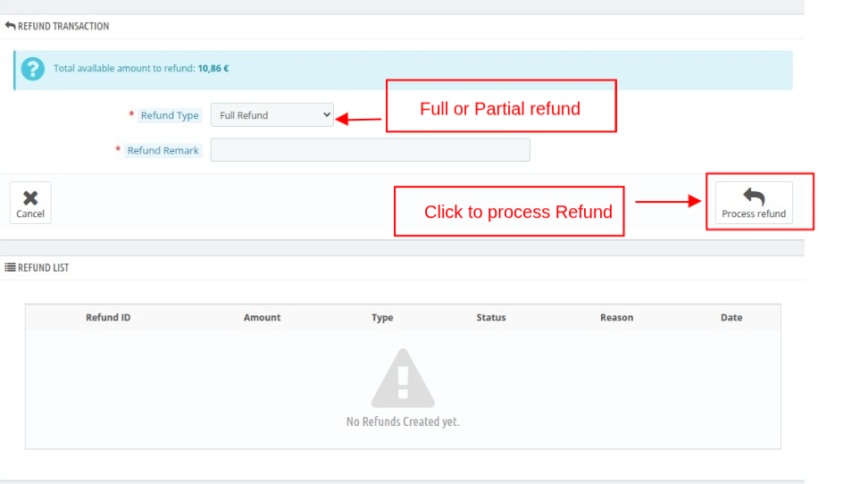Image resolution: width=868 pixels, height=484 pixels.
Task: Click the Refund List header list icon
Action: click(x=10, y=267)
